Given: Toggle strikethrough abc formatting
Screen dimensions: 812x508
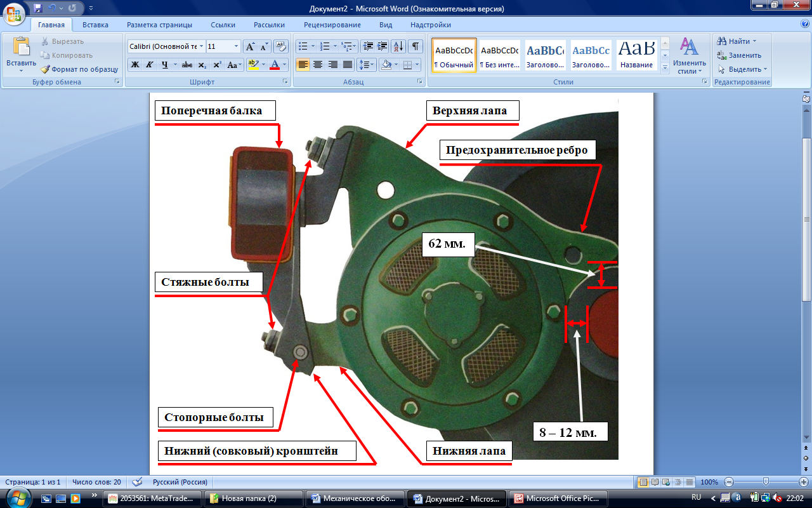Looking at the screenshot, I should (x=187, y=65).
